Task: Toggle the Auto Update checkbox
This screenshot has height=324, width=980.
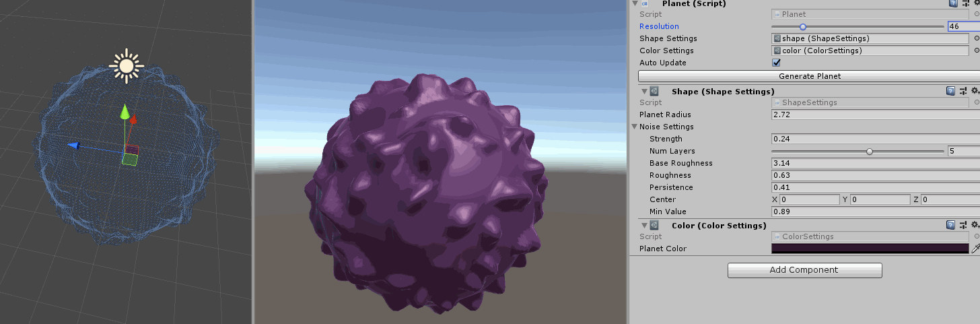Action: tap(776, 63)
